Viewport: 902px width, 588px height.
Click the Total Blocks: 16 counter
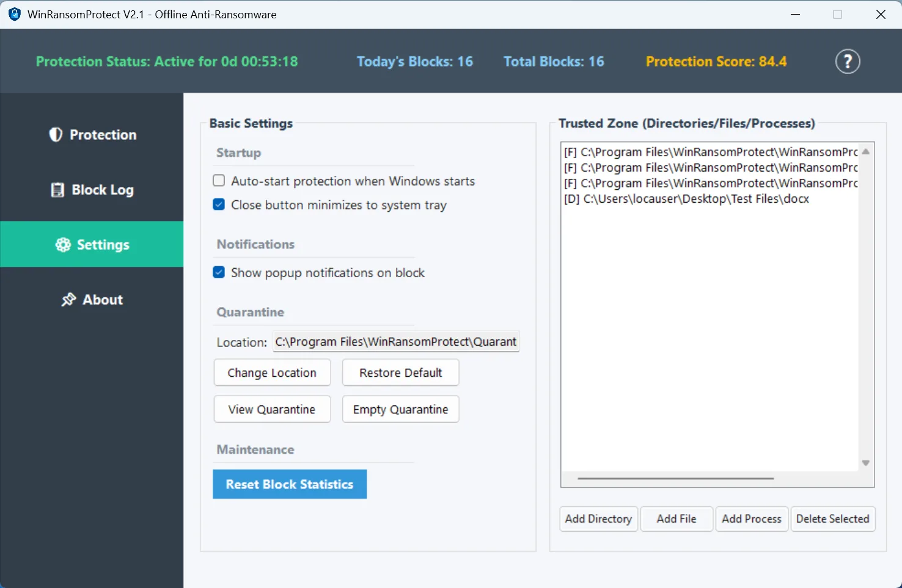(x=554, y=62)
